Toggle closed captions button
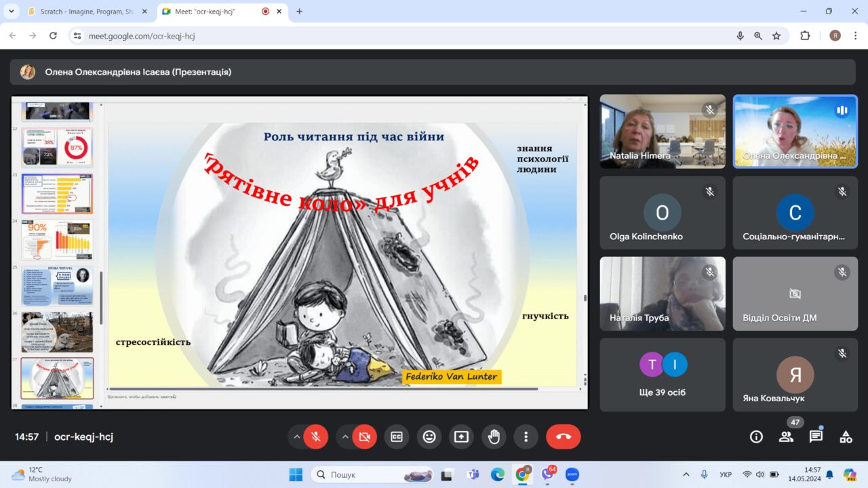The width and height of the screenshot is (868, 488). click(x=397, y=437)
